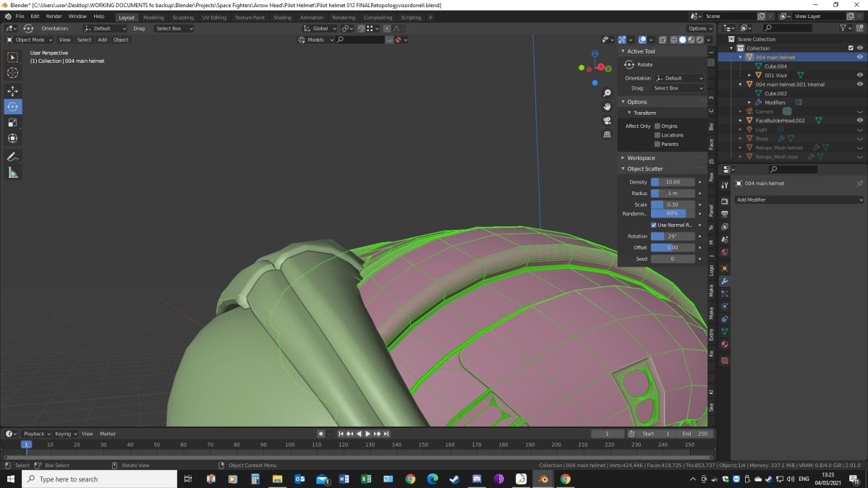Open the timeline Keying menu
The width and height of the screenshot is (868, 488).
(x=64, y=434)
